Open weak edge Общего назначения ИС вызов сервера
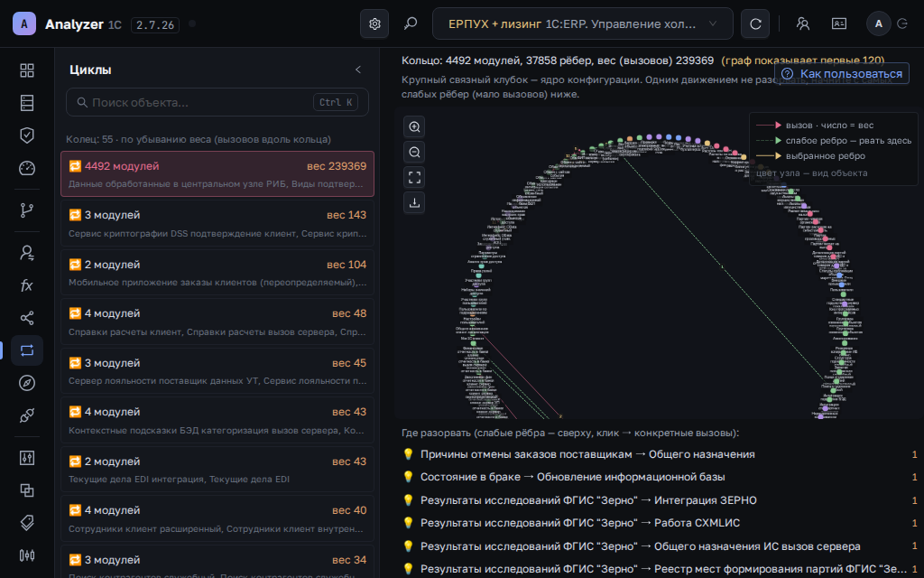The height and width of the screenshot is (578, 924). tap(660, 546)
